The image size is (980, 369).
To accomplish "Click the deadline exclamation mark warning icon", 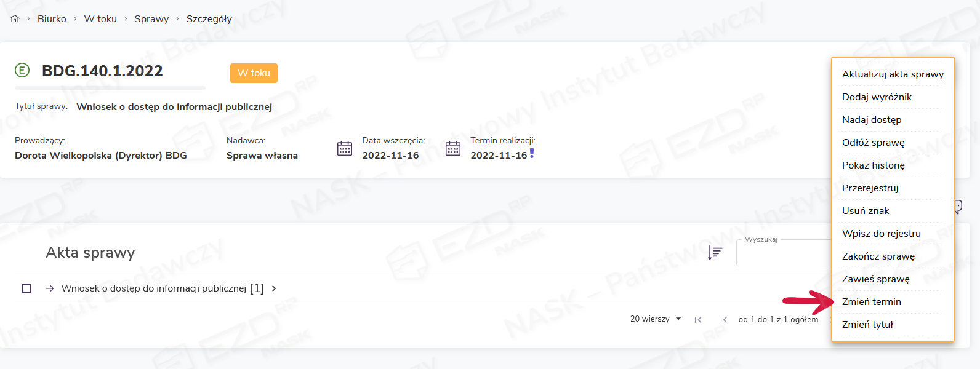I will point(532,153).
